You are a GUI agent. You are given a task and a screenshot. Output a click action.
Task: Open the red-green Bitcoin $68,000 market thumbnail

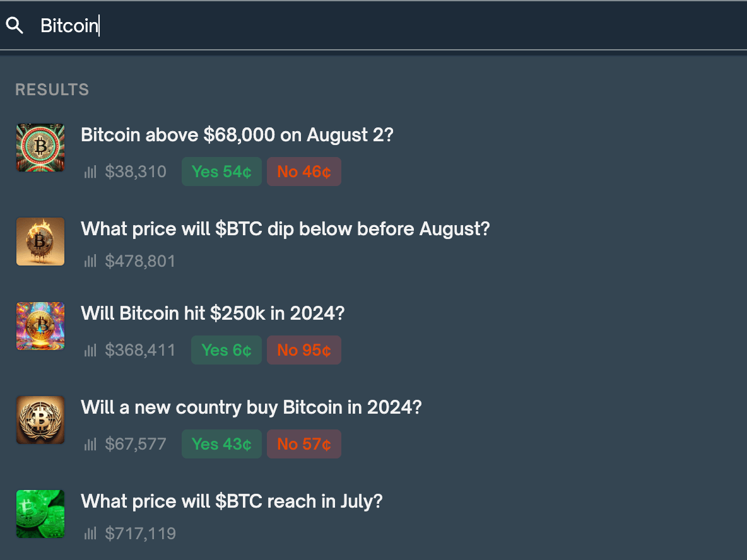click(x=40, y=148)
